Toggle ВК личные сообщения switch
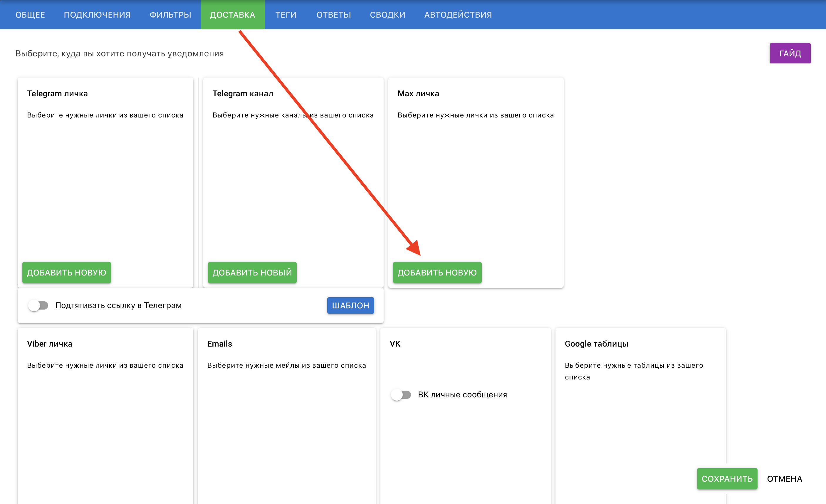The height and width of the screenshot is (504, 826). point(401,394)
